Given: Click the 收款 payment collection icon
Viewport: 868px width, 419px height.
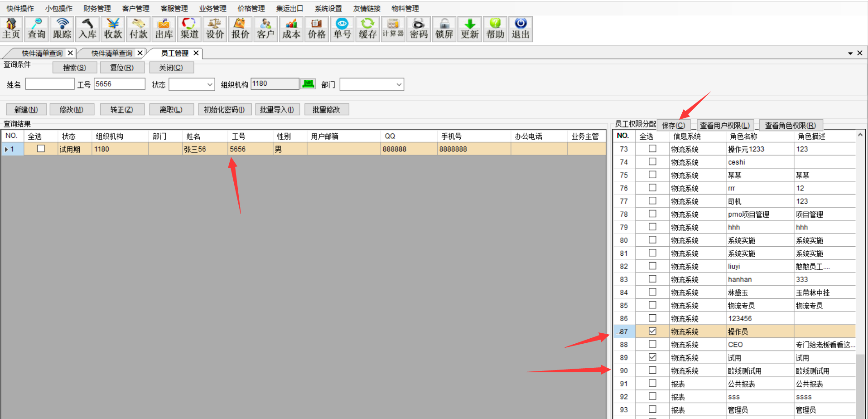Looking at the screenshot, I should tap(113, 29).
